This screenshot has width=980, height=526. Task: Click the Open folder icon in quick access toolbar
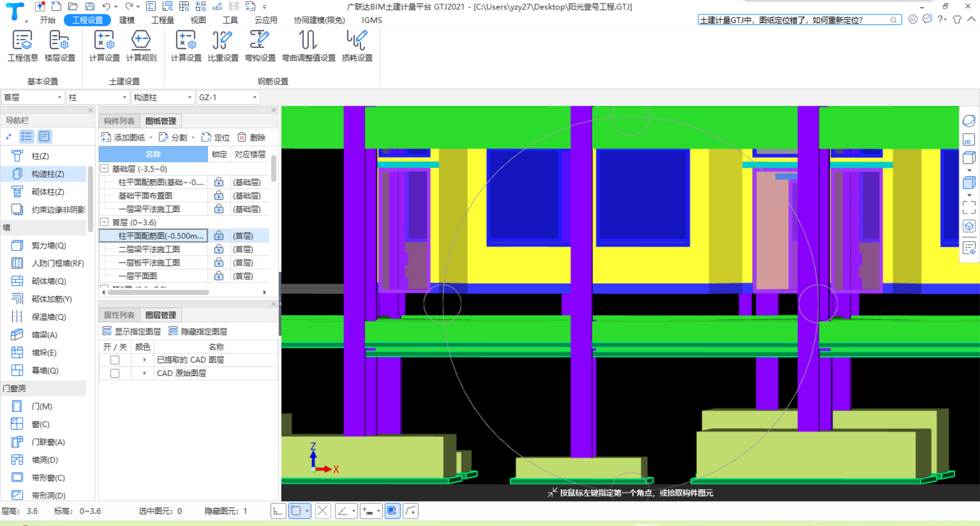(73, 7)
